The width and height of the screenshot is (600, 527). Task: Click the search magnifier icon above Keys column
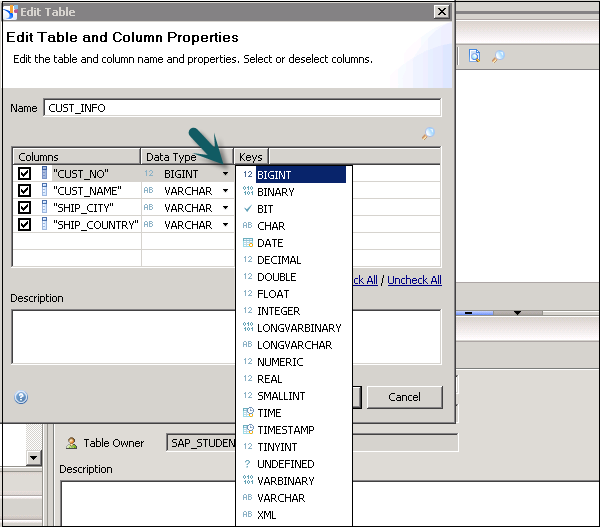pyautogui.click(x=428, y=134)
